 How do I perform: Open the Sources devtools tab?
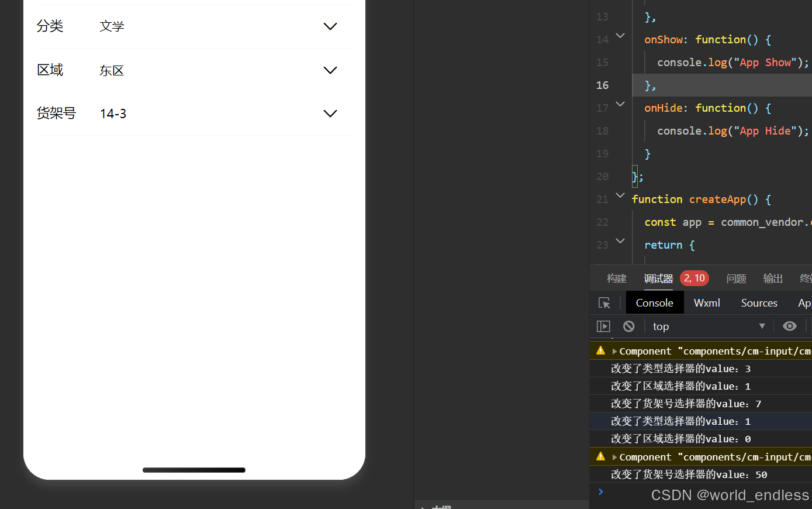(x=759, y=303)
